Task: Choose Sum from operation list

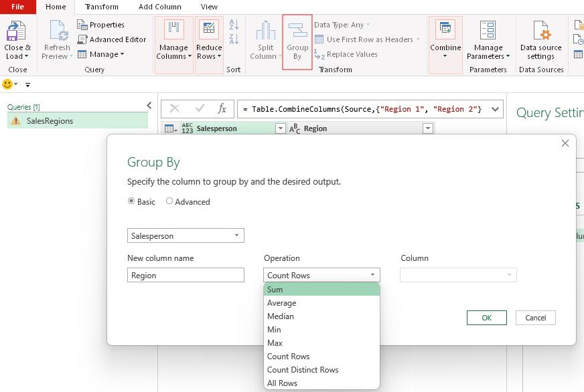Action: 321,290
